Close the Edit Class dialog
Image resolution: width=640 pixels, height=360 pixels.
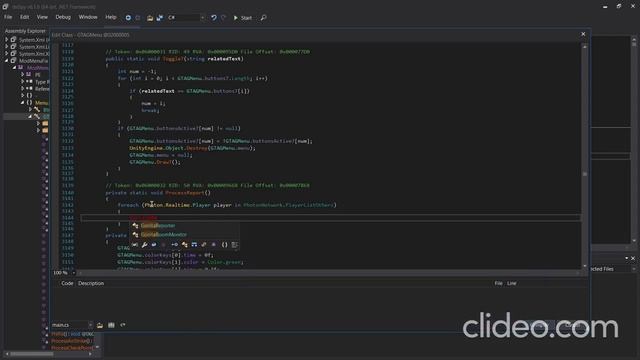(583, 34)
